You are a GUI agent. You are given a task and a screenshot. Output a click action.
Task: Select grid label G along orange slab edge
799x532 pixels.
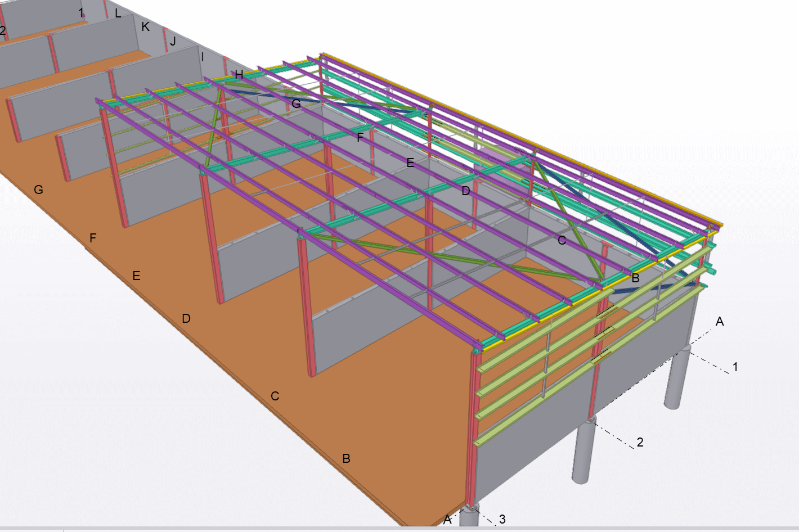[x=38, y=190]
